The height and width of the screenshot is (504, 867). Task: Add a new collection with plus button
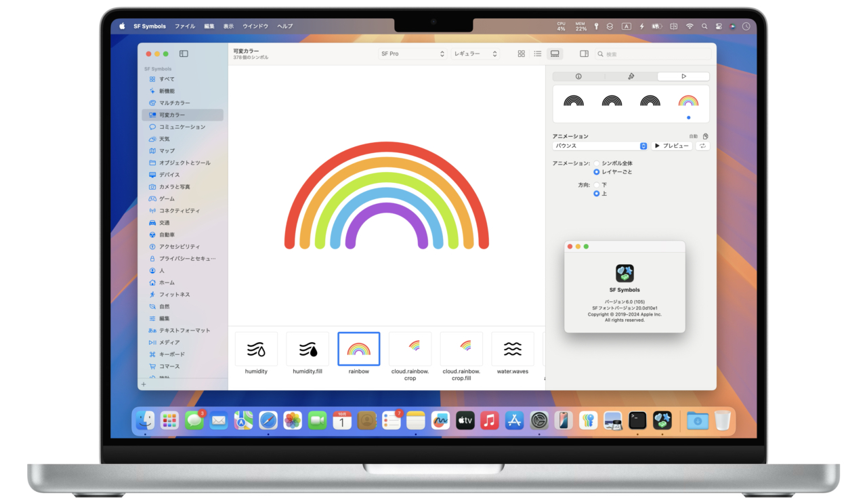click(144, 384)
